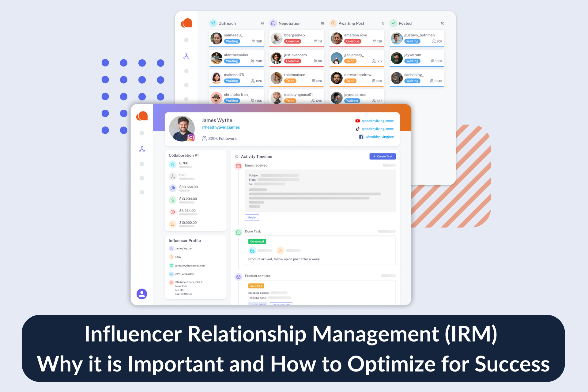Open the bbergson45 influencer card
Screen dimensions: 588x392
(296, 38)
